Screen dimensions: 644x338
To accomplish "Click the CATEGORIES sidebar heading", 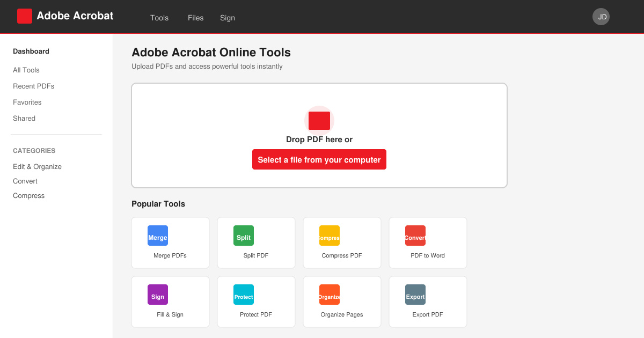I will tap(34, 151).
